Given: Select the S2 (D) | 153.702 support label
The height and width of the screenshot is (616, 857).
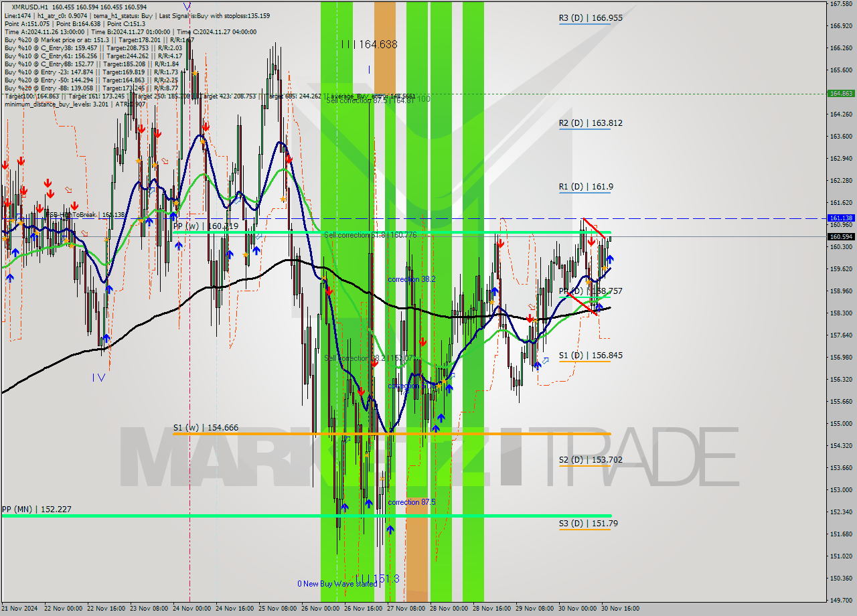Looking at the screenshot, I should pyautogui.click(x=591, y=460).
